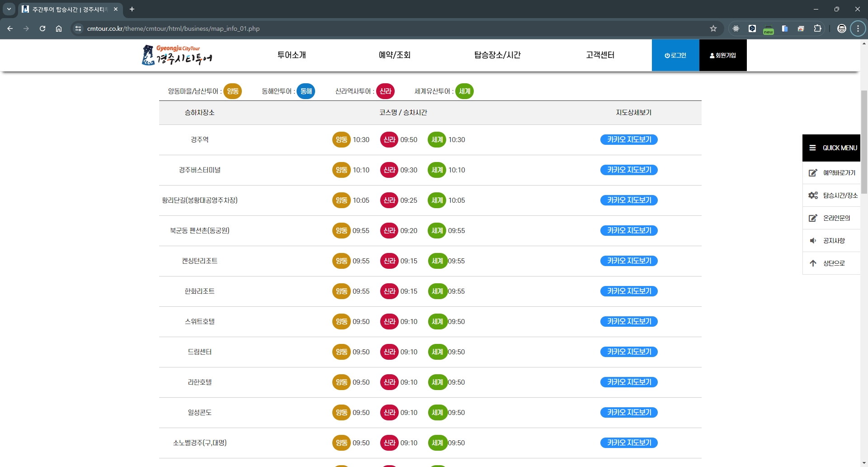Open the browser extensions puzzle icon

tap(817, 29)
